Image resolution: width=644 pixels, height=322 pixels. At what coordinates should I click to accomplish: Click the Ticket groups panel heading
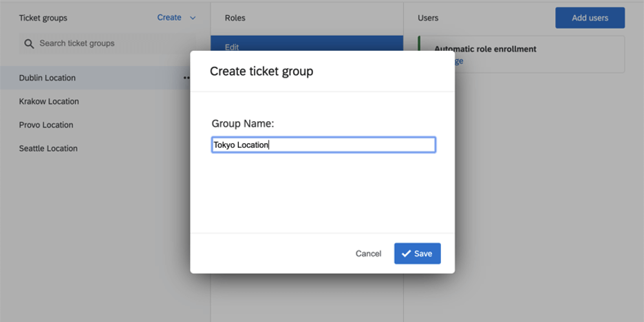[43, 18]
